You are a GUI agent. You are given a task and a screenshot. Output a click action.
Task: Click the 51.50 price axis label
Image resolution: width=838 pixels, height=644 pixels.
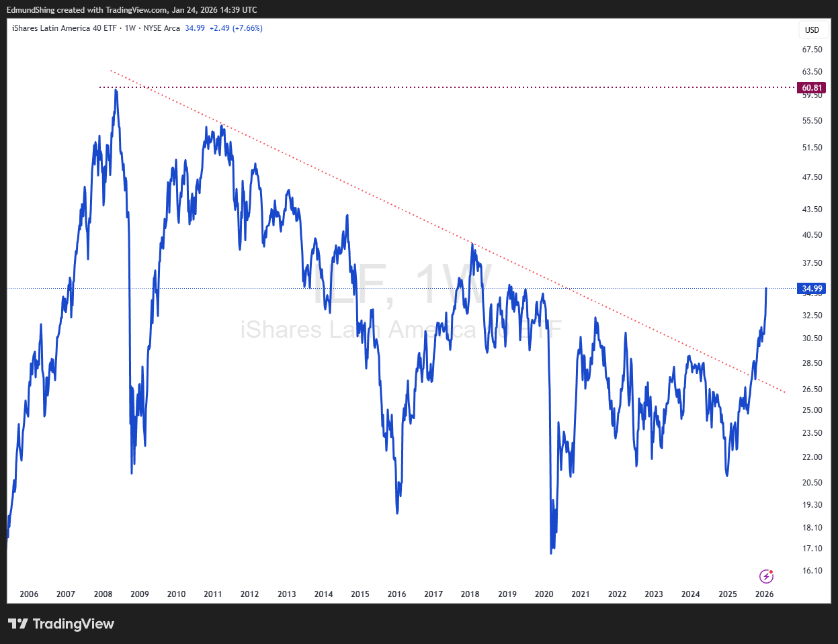[812, 148]
